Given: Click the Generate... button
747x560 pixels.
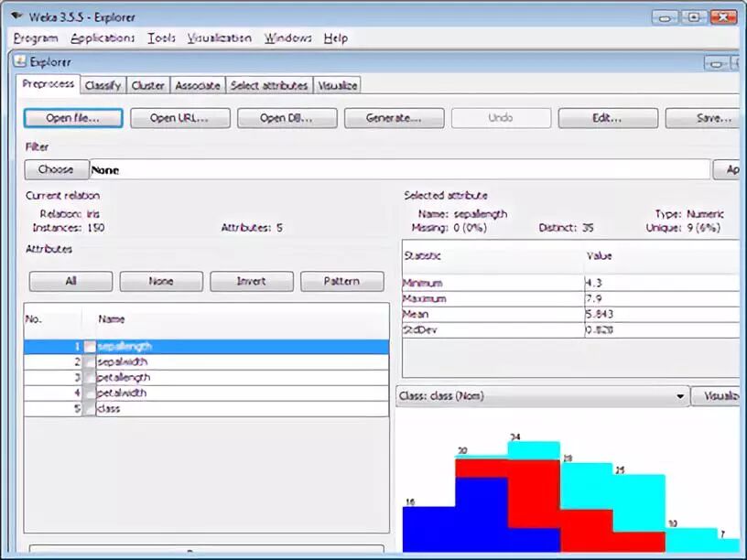Looking at the screenshot, I should 394,118.
